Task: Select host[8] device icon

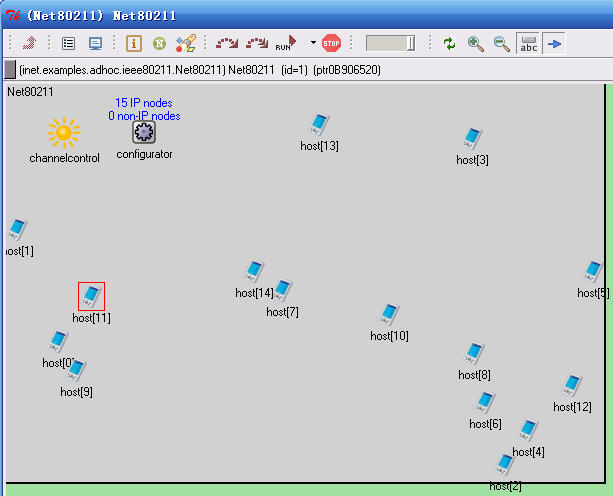Action: pyautogui.click(x=474, y=353)
